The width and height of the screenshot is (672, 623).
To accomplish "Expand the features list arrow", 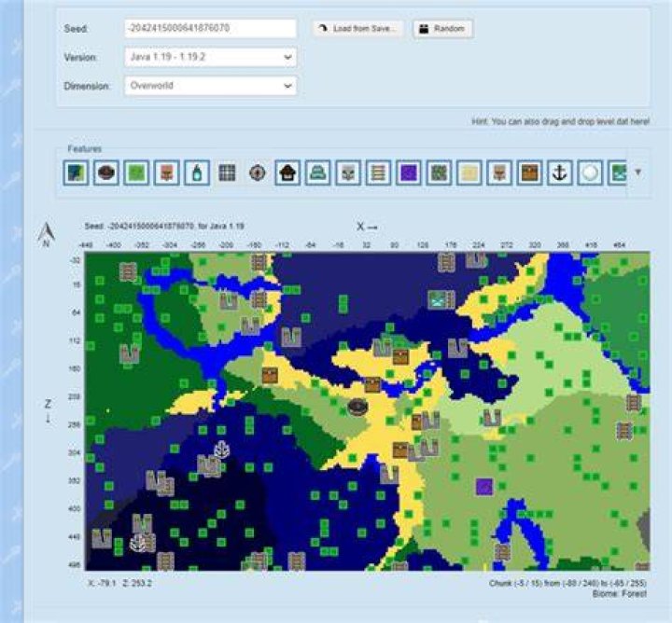I will (637, 173).
